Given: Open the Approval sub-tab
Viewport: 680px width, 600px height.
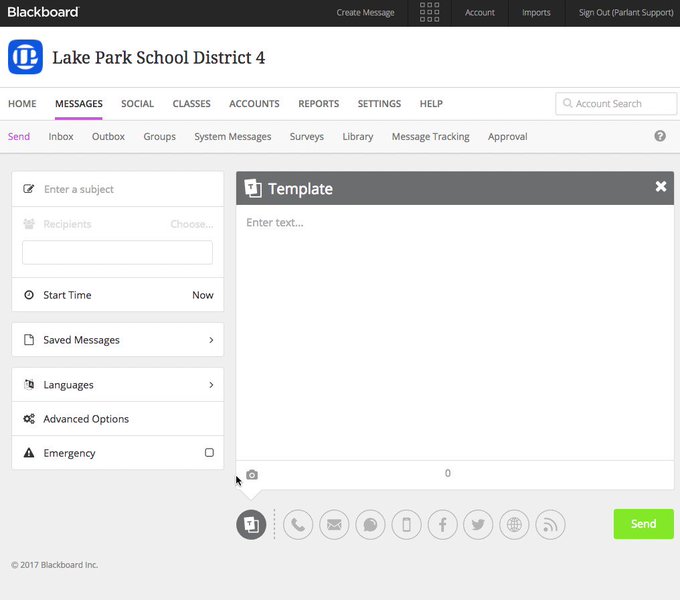Looking at the screenshot, I should (508, 137).
